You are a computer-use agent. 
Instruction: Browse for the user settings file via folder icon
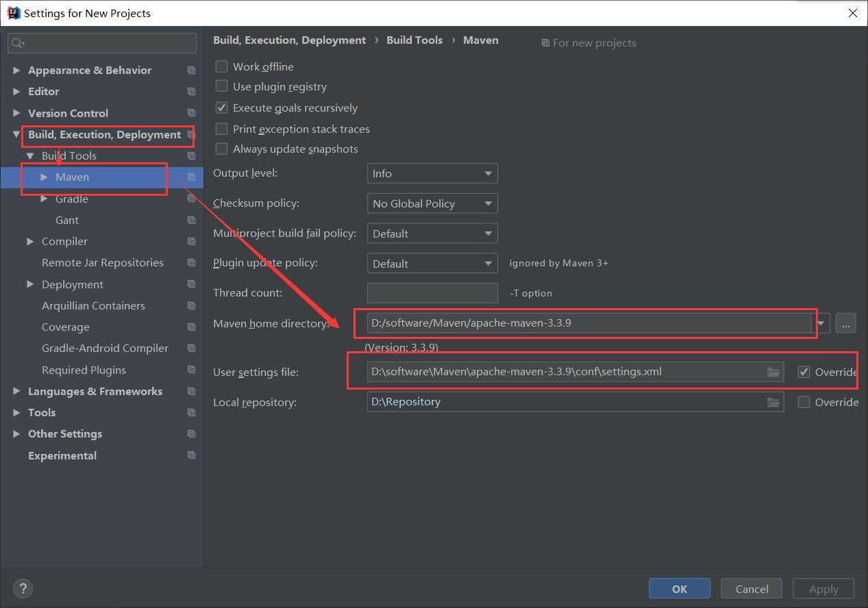[x=773, y=372]
